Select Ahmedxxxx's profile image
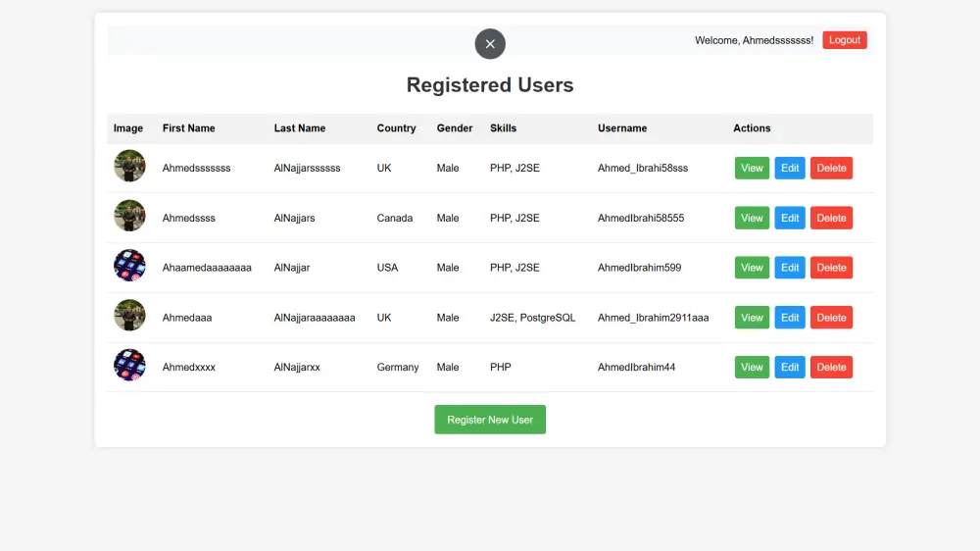This screenshot has width=980, height=551. [129, 366]
